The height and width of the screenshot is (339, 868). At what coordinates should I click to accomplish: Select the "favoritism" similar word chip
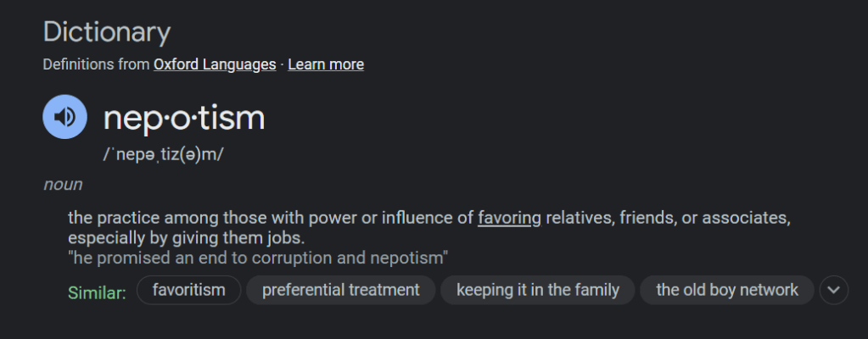tap(188, 290)
